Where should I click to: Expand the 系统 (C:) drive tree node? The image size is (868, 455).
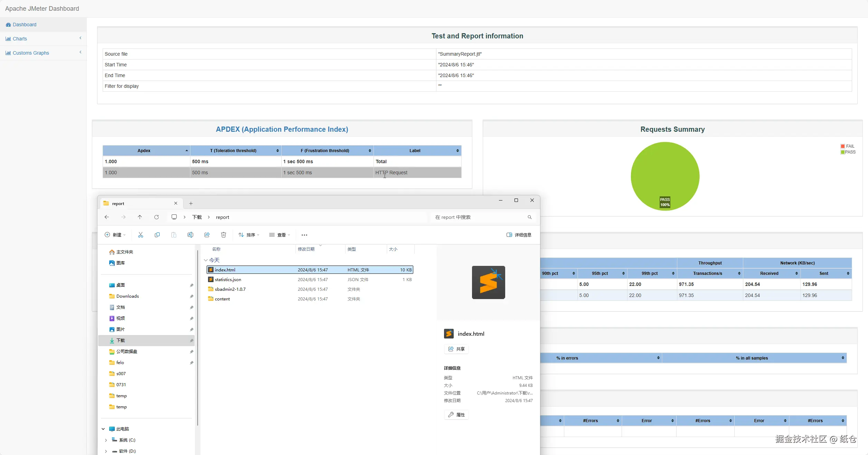tap(106, 440)
